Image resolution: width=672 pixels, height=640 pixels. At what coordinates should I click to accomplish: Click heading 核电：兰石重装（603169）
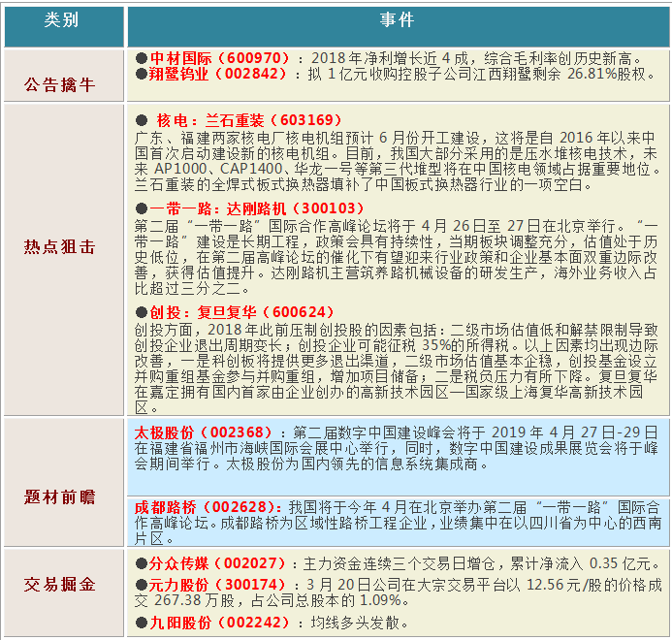249,120
